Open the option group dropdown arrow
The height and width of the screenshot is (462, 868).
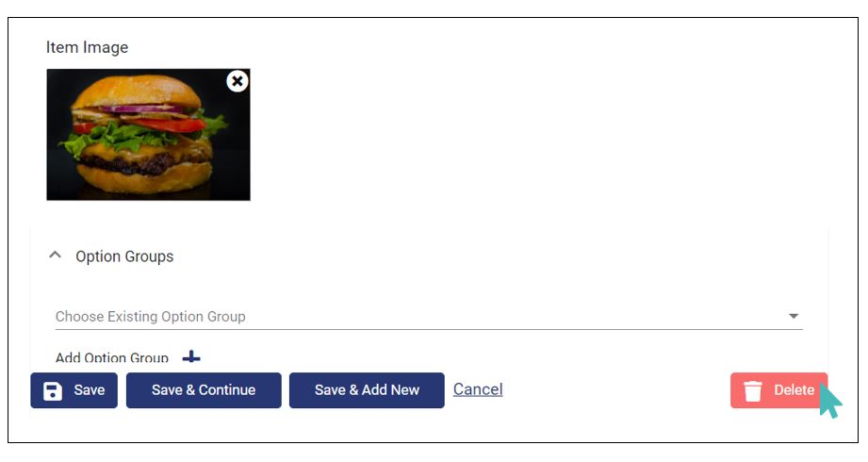(x=794, y=316)
